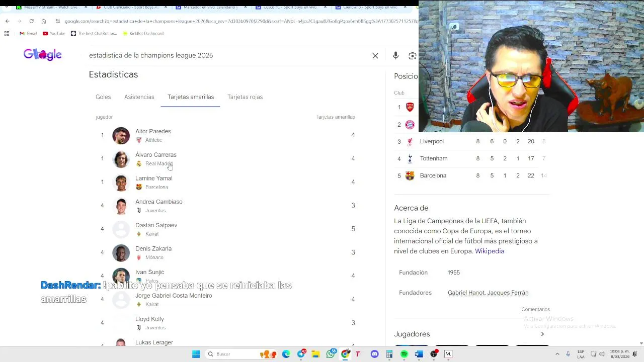Viewport: 644px width, 362px height.
Task: Select Barcelona row in standings
Action: [x=472, y=175]
